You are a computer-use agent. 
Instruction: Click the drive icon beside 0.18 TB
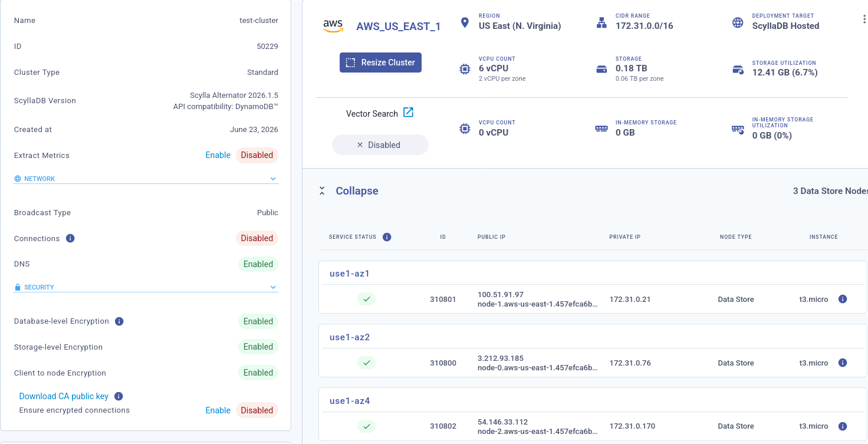point(601,69)
